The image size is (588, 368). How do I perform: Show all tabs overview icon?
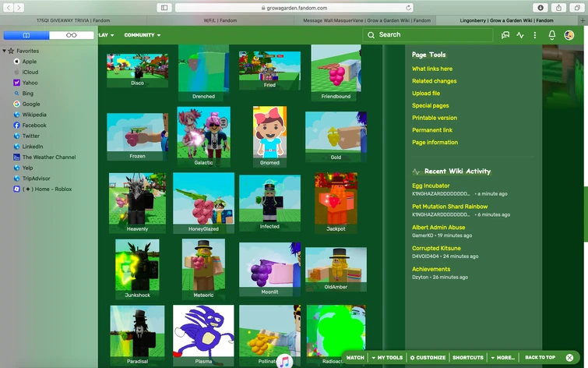point(577,8)
